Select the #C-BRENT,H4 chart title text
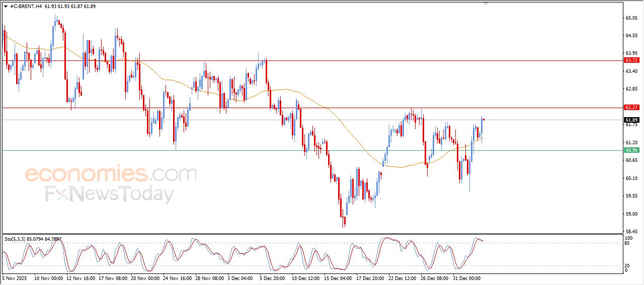 26,6
